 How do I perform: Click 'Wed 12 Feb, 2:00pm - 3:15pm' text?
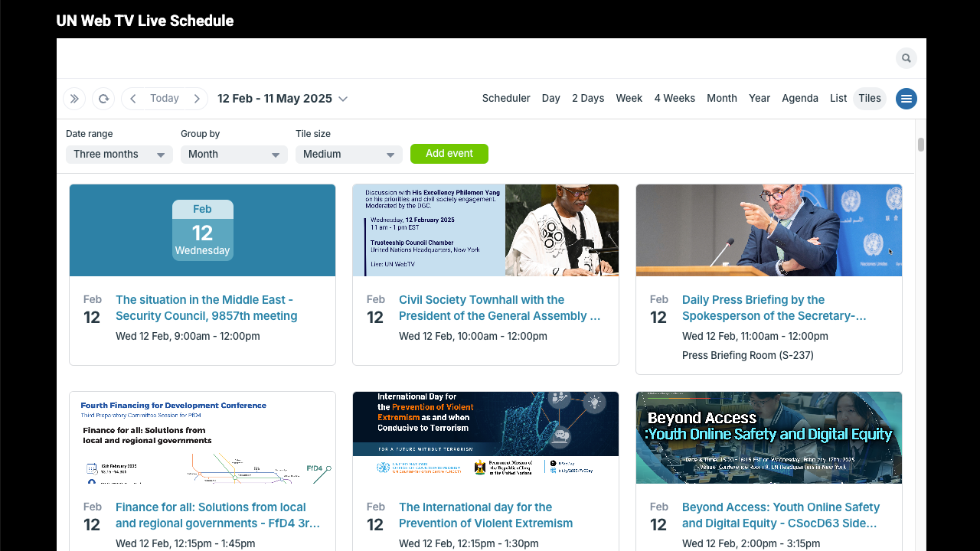[x=751, y=543]
